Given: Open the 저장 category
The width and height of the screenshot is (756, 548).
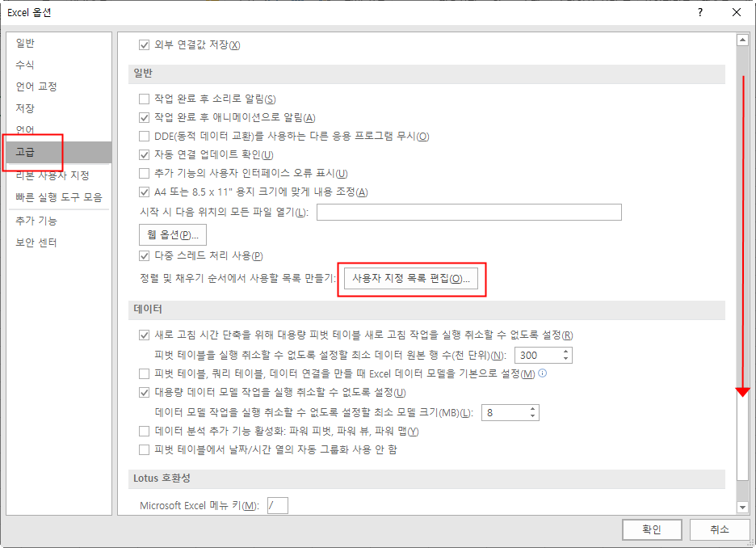Looking at the screenshot, I should click(x=59, y=108).
